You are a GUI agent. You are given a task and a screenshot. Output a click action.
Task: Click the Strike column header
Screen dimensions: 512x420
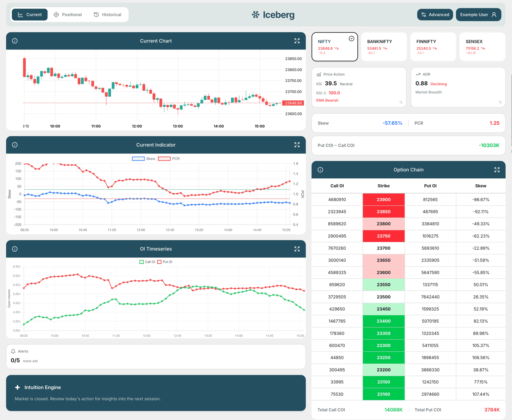click(x=383, y=186)
